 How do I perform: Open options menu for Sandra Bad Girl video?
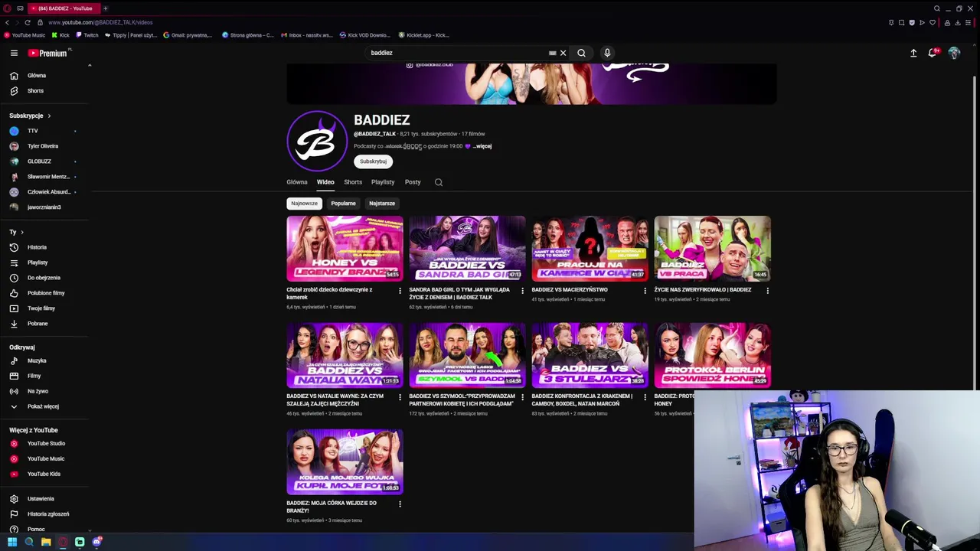tap(522, 291)
